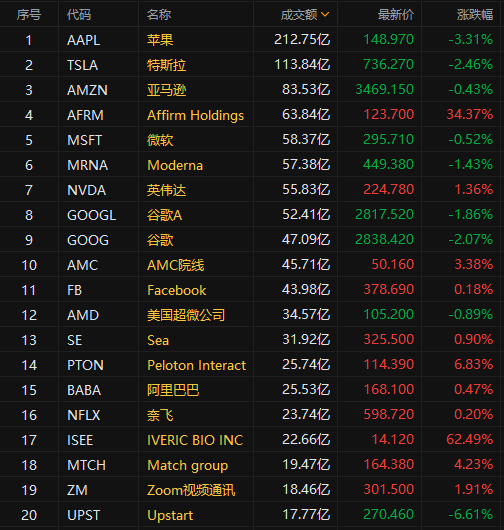Click Peloton Interact stock name
This screenshot has width=504, height=530.
click(196, 365)
